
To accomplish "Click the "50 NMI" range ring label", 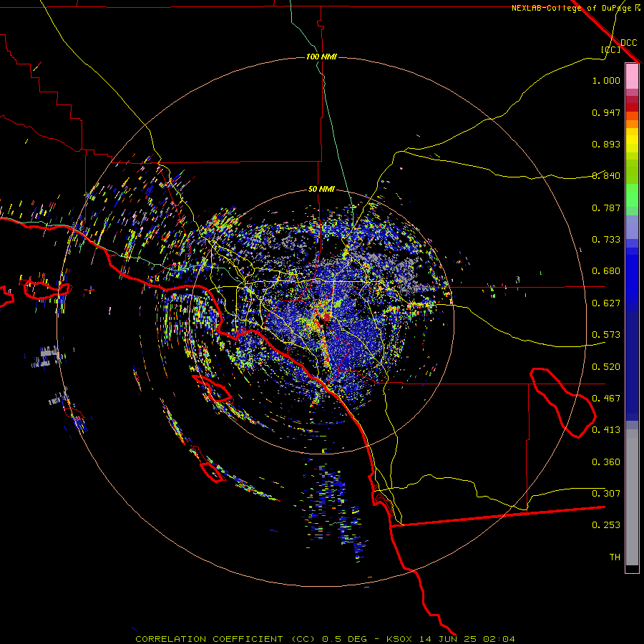I will click(321, 190).
